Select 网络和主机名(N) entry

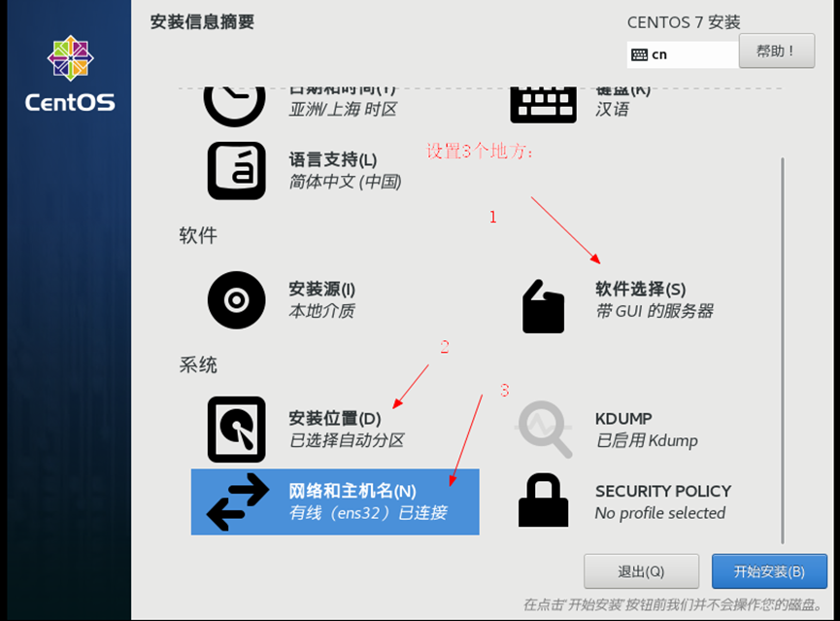335,501
